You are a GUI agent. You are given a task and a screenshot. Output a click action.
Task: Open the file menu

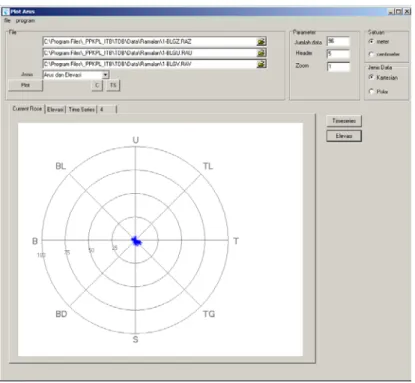tap(7, 21)
